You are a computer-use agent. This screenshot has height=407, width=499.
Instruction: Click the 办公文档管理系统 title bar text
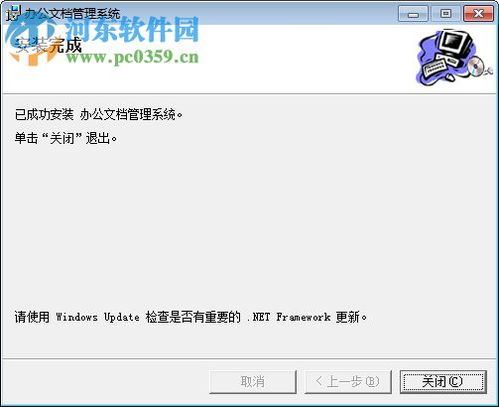tap(73, 14)
